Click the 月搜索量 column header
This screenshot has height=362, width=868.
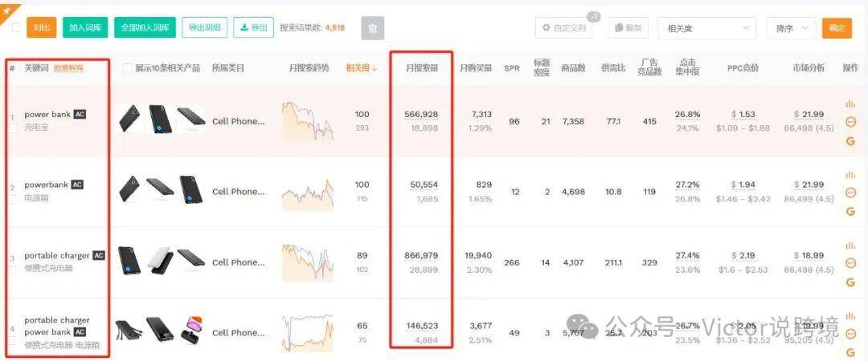click(422, 68)
